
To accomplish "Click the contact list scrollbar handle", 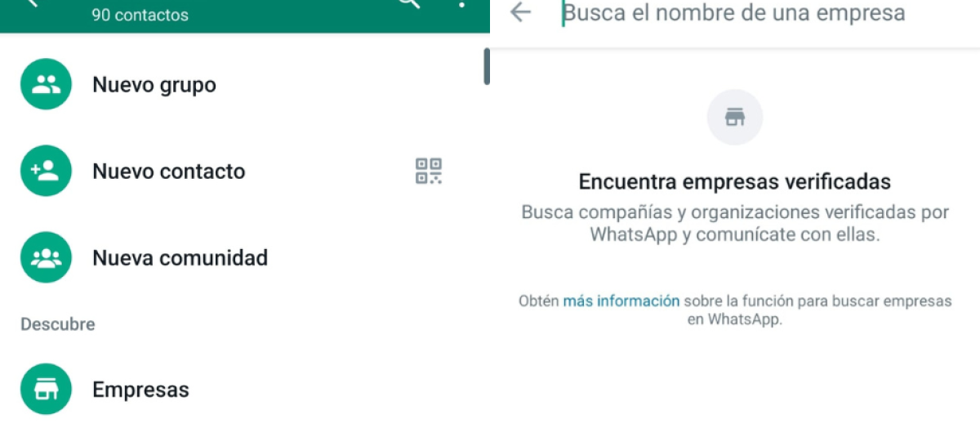I will (x=487, y=66).
